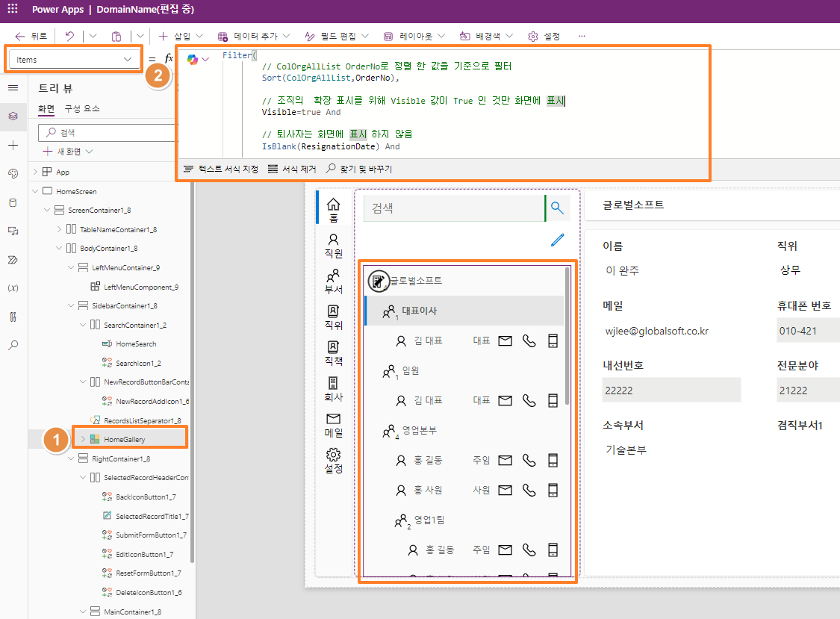Open the 레이아웃 layout menu
The height and width of the screenshot is (619, 840).
point(414,36)
